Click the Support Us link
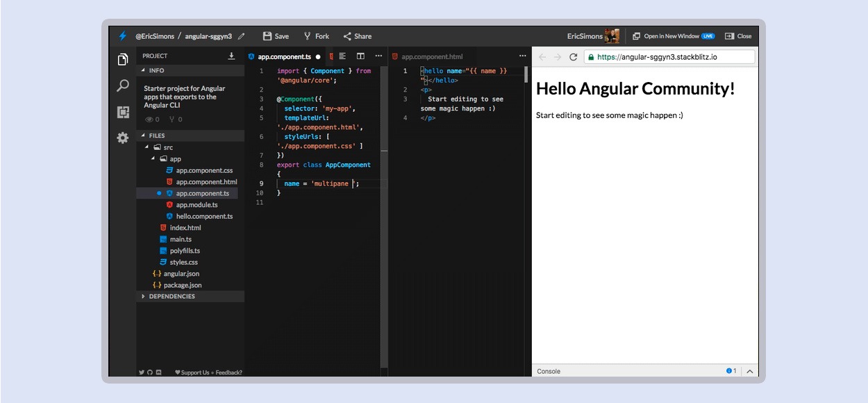 click(x=192, y=372)
